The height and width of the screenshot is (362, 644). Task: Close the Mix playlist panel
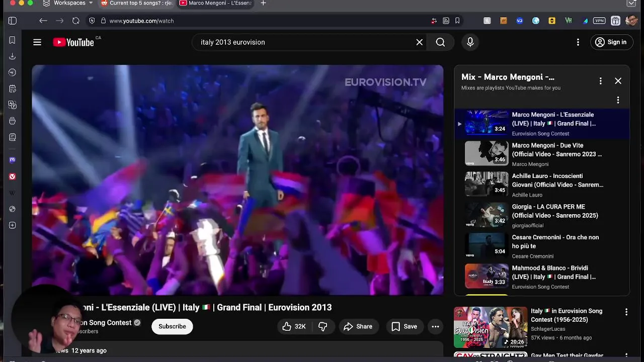[618, 81]
